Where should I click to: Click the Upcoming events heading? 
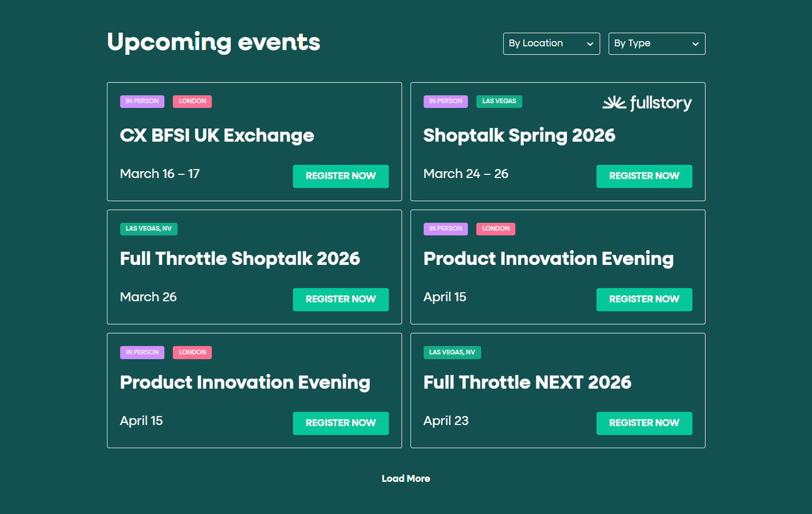point(213,42)
